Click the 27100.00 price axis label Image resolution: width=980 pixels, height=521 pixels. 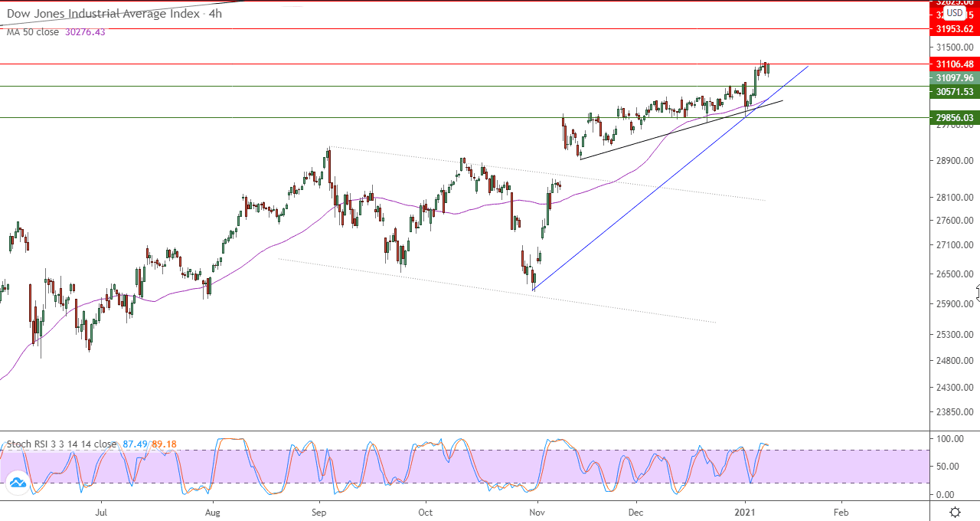pos(954,245)
